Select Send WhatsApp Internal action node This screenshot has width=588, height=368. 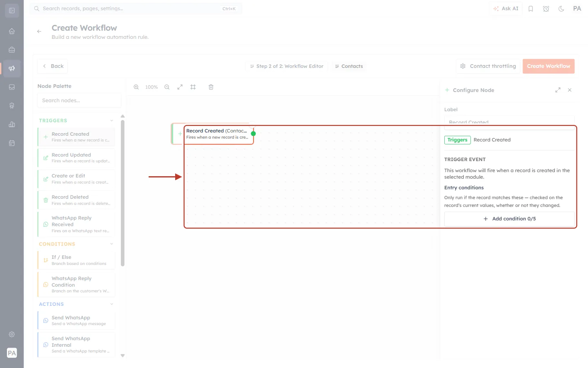click(76, 345)
